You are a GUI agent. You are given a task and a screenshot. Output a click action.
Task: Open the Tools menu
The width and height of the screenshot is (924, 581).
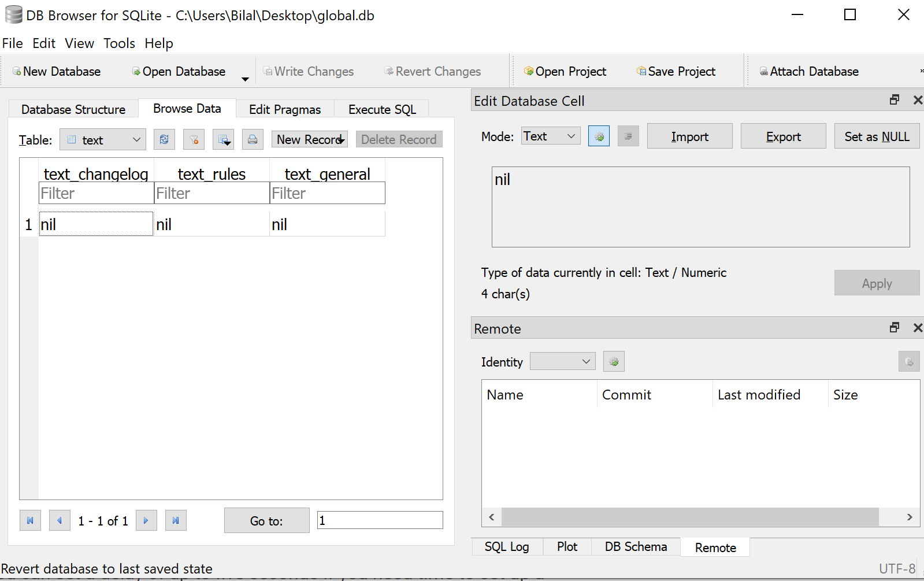[x=119, y=43]
